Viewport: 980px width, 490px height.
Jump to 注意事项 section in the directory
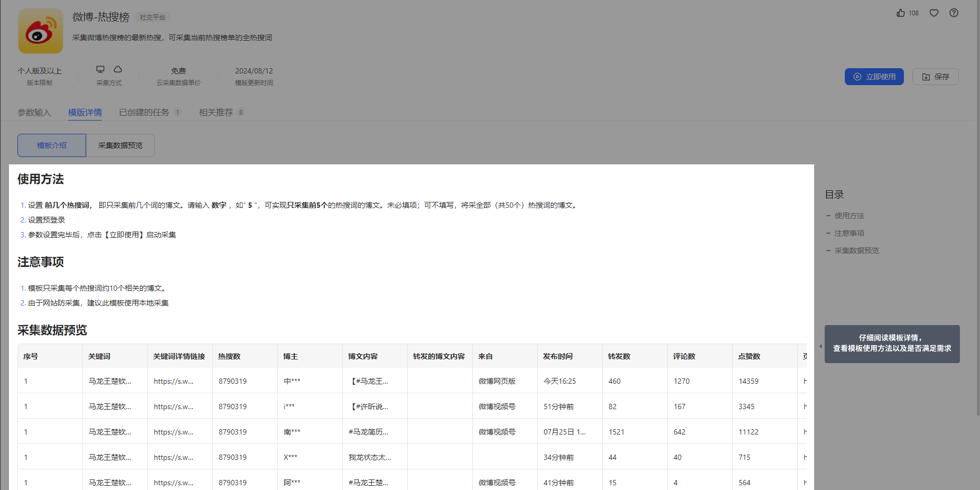[x=849, y=233]
